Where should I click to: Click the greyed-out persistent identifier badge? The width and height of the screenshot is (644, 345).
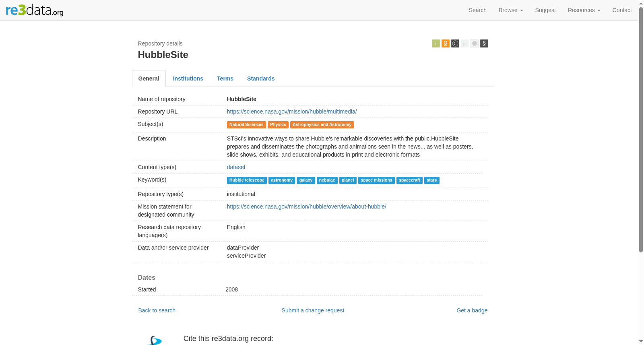coord(465,43)
